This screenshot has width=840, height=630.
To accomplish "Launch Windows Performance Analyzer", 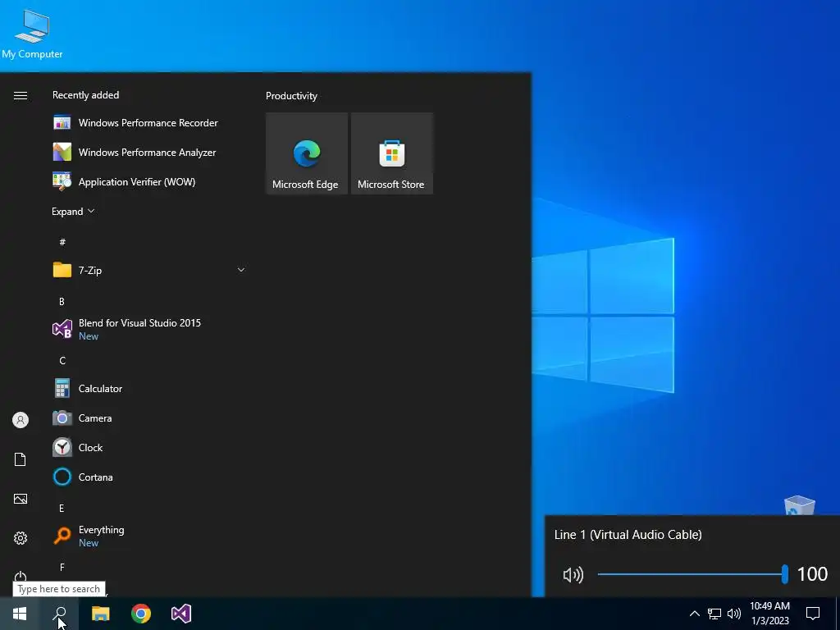I will coord(149,152).
